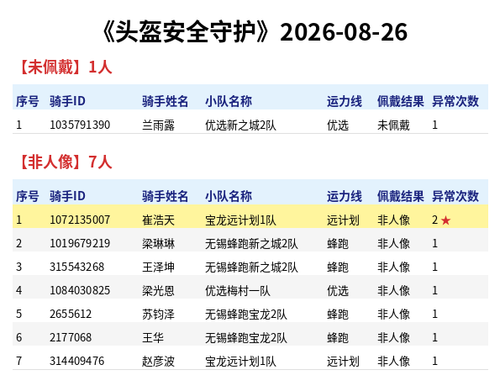Click 小队名称 header in 非人像 table
Screen dimensions: 500x382
click(x=229, y=196)
